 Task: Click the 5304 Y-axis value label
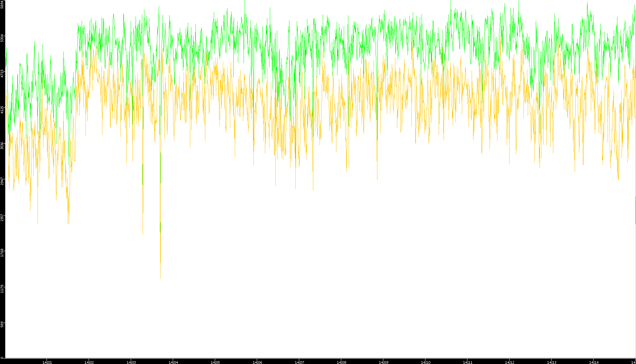click(2, 38)
